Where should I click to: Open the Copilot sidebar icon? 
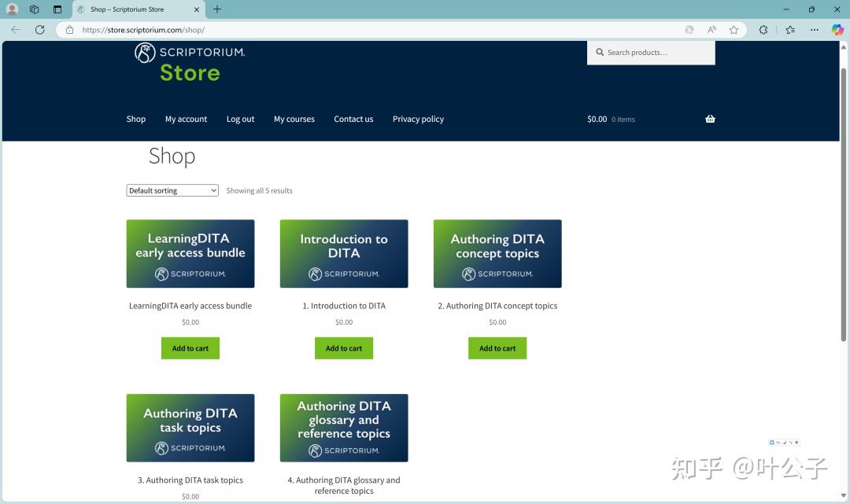click(x=837, y=30)
